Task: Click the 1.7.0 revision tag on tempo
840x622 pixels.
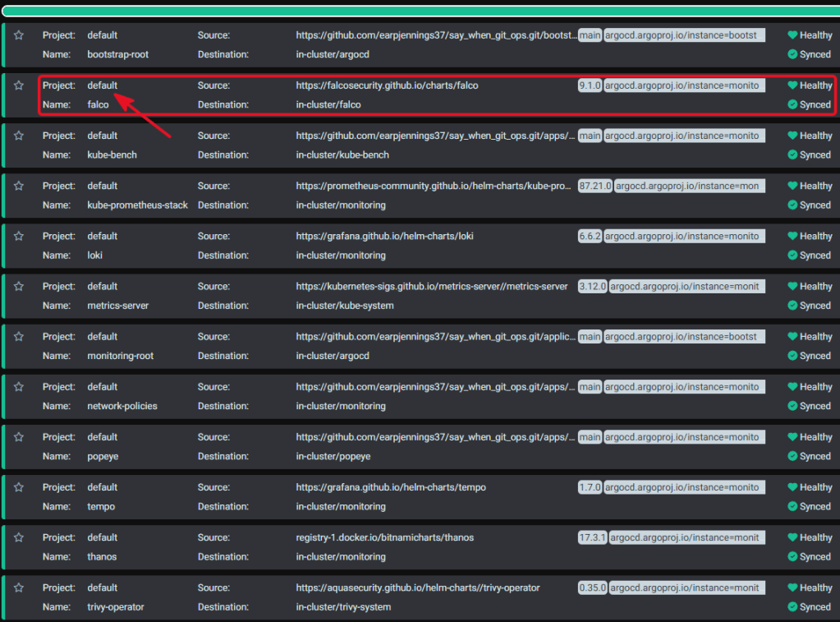Action: pos(590,487)
